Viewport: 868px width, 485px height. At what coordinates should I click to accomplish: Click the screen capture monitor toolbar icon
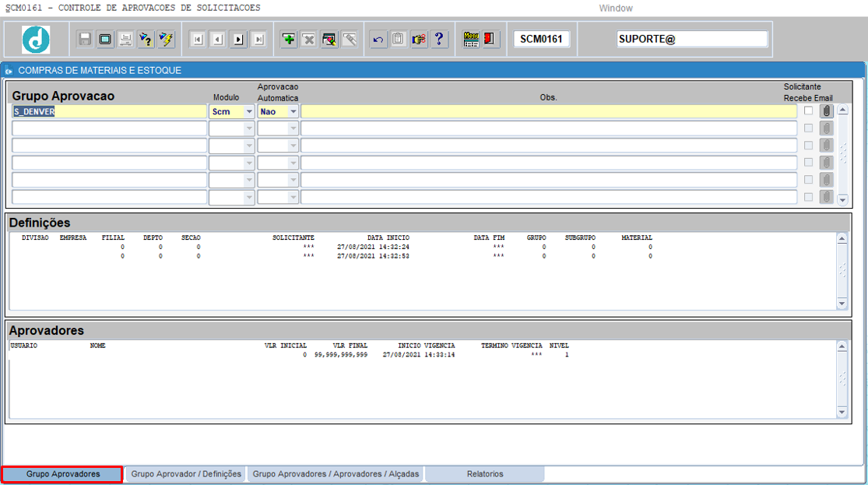(105, 39)
